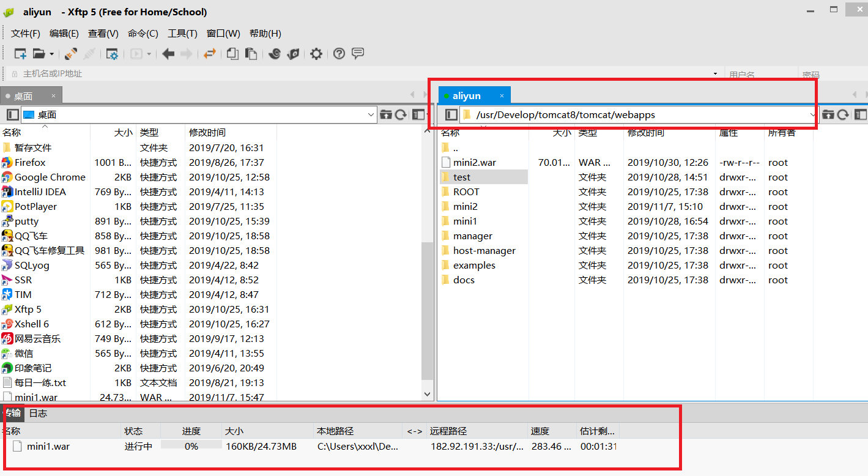Open the 编辑(E) menu
The height and width of the screenshot is (476, 868).
64,34
